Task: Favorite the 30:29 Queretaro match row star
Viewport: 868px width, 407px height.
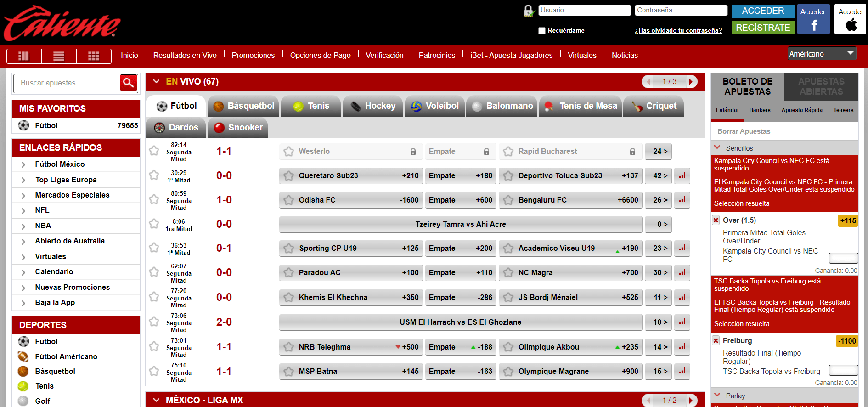Action: coord(154,175)
